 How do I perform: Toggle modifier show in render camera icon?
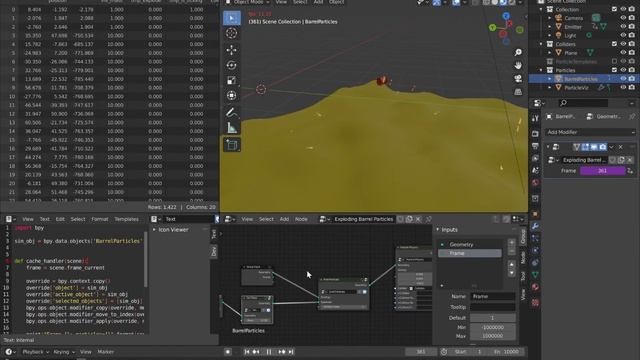pos(602,147)
